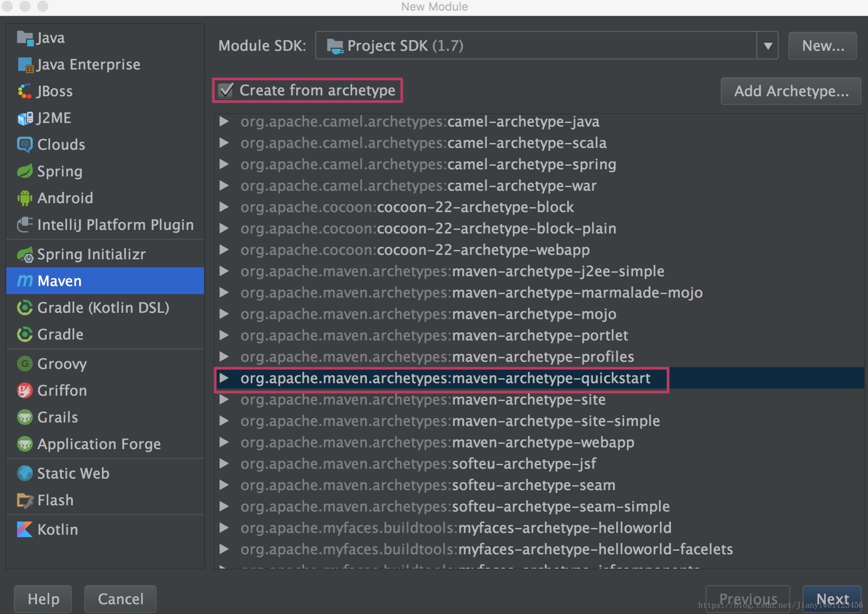The width and height of the screenshot is (868, 614).
Task: Select maven-archetype-mojo row
Action: pos(539,314)
